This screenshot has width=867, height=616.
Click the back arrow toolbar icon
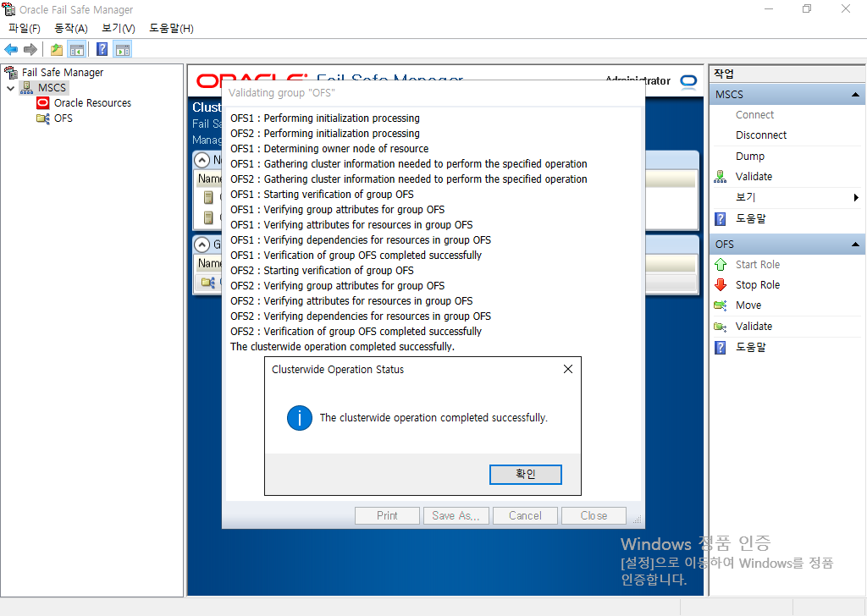pyautogui.click(x=11, y=50)
